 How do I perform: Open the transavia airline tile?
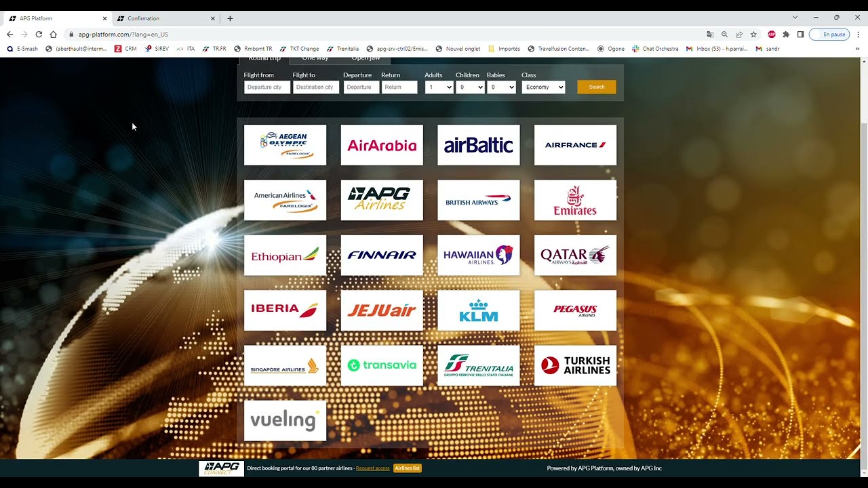tap(382, 366)
